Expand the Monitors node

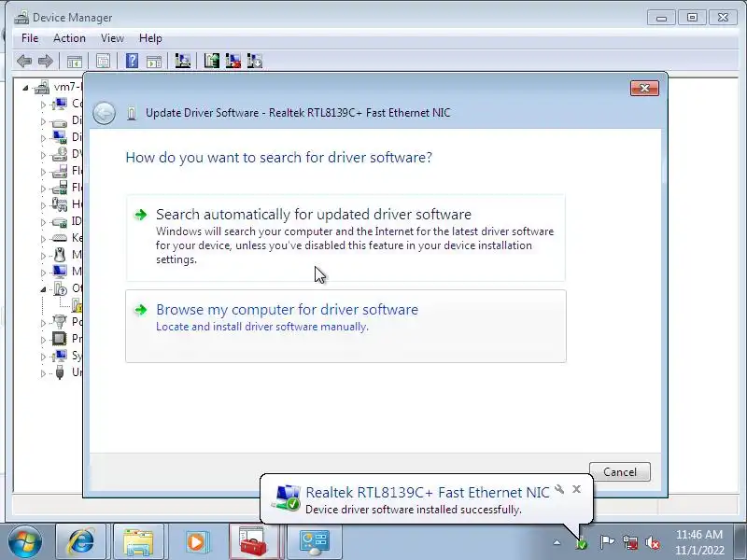(x=43, y=273)
